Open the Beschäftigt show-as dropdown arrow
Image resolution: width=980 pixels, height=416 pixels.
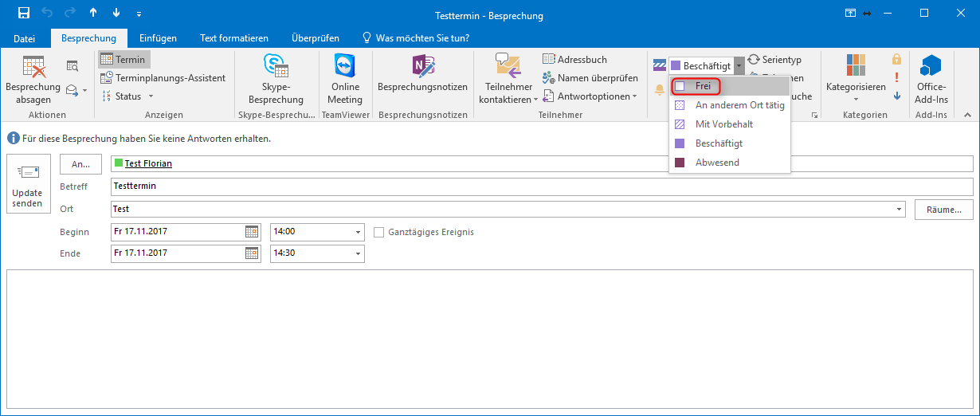[739, 65]
